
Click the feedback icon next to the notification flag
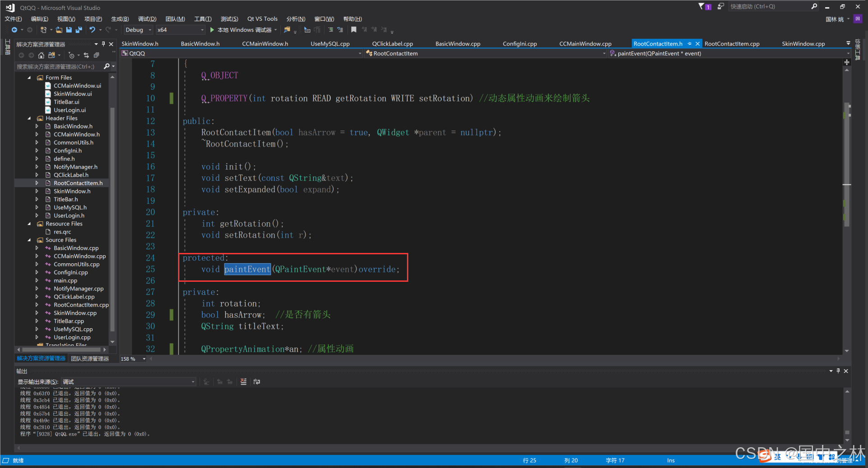click(721, 6)
